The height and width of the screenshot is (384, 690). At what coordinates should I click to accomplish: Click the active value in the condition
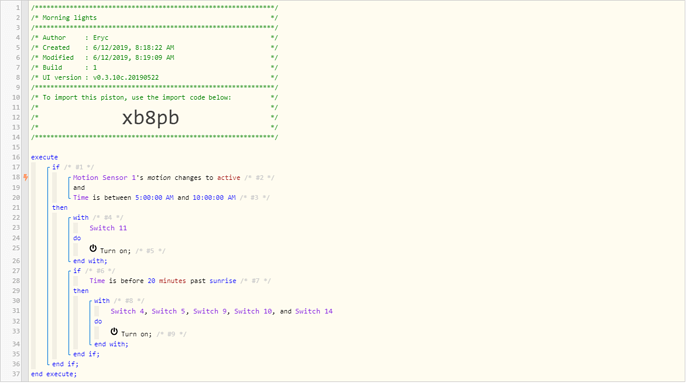[228, 178]
